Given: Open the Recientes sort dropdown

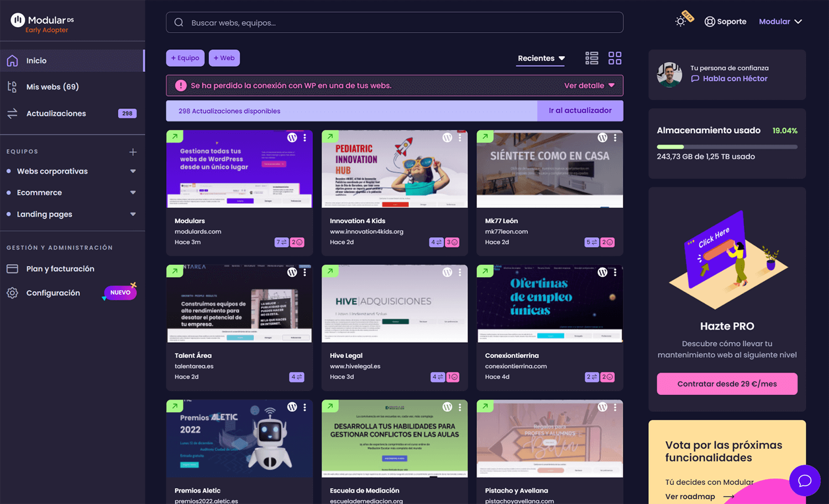Looking at the screenshot, I should point(541,59).
